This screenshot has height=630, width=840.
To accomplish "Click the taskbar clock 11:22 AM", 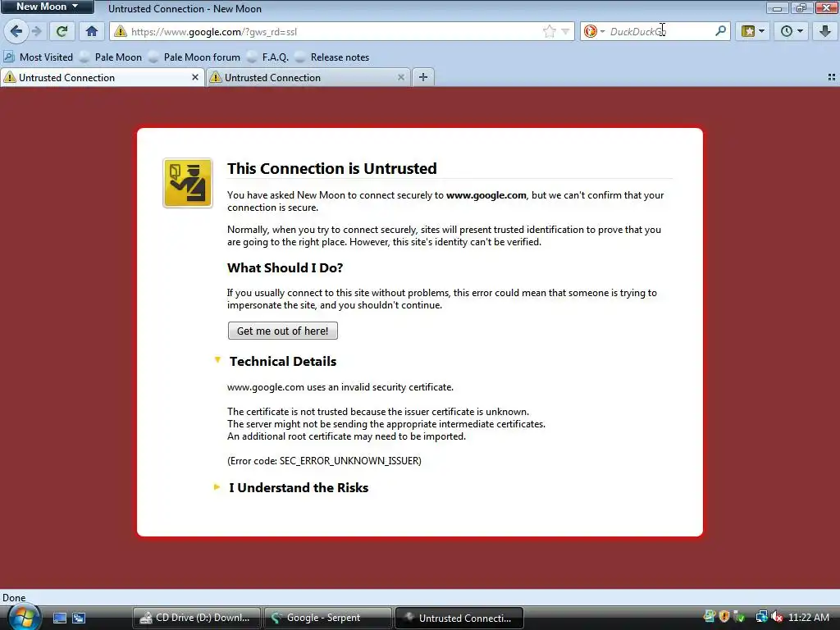I will point(808,617).
